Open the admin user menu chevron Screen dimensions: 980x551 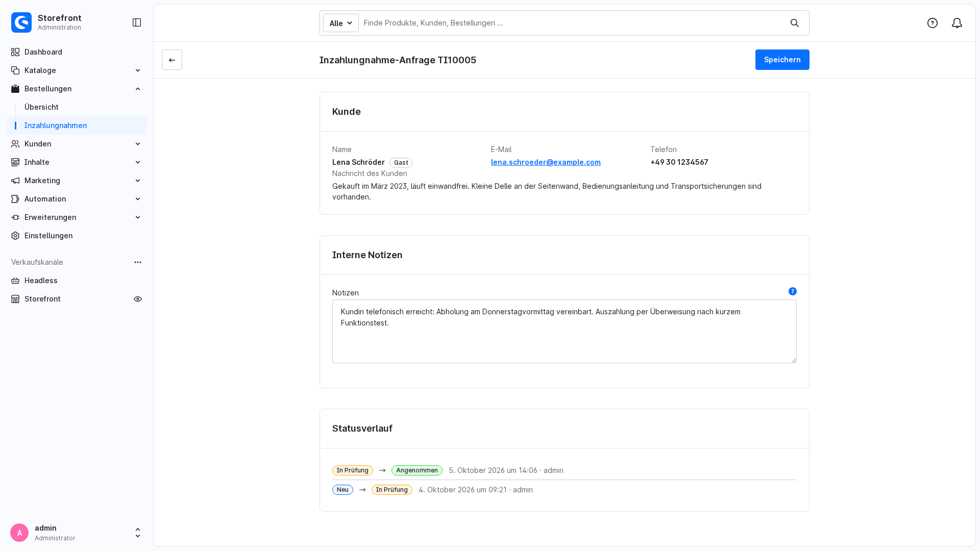click(138, 533)
